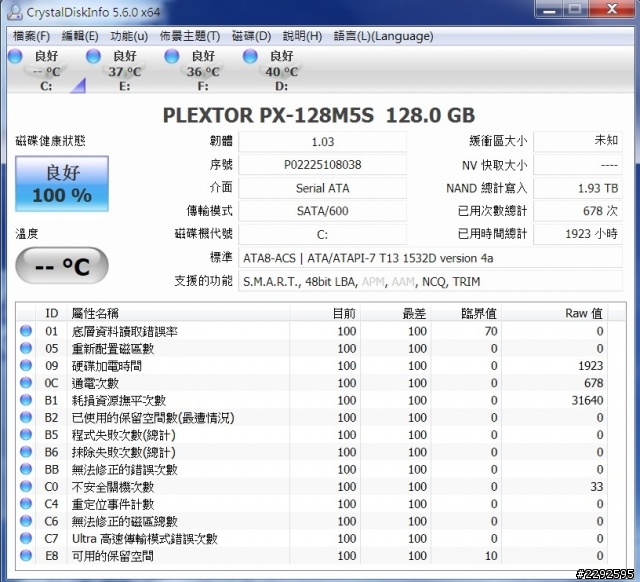This screenshot has width=640, height=582.
Task: Click the PLEXTOR PX-128M5S model title
Action: click(319, 116)
